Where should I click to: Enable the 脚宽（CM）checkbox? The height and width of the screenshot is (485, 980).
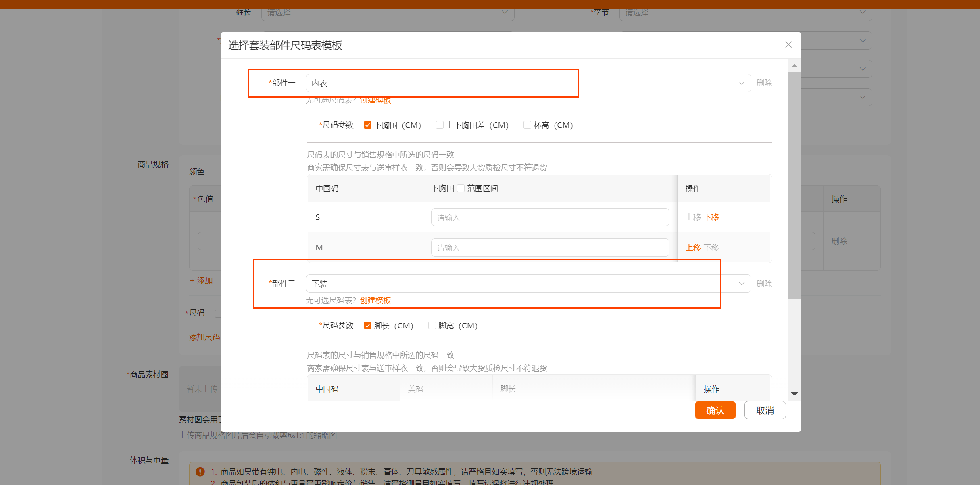[432, 325]
